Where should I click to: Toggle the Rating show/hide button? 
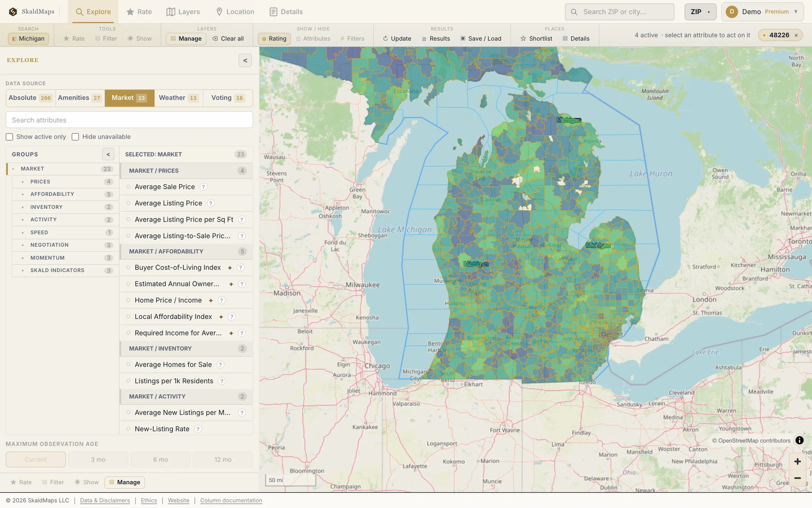(x=274, y=38)
